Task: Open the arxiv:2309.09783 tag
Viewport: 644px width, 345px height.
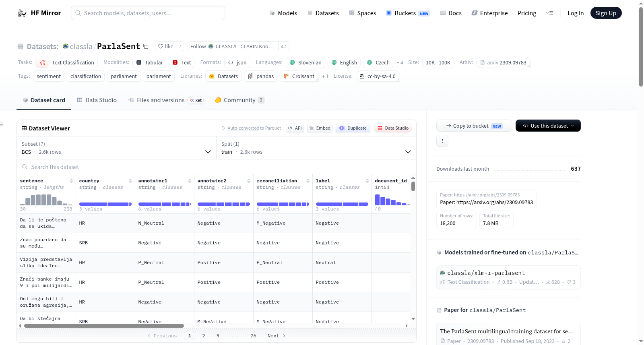Action: pyautogui.click(x=504, y=63)
